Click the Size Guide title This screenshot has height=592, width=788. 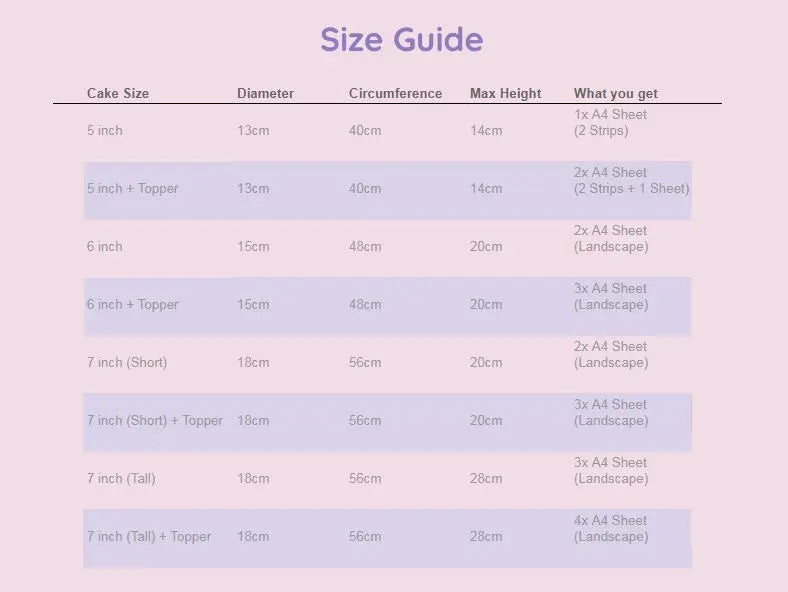click(x=401, y=40)
